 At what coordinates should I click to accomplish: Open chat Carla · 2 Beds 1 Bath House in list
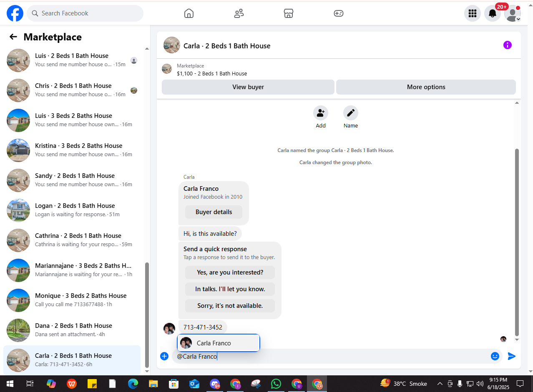(72, 360)
